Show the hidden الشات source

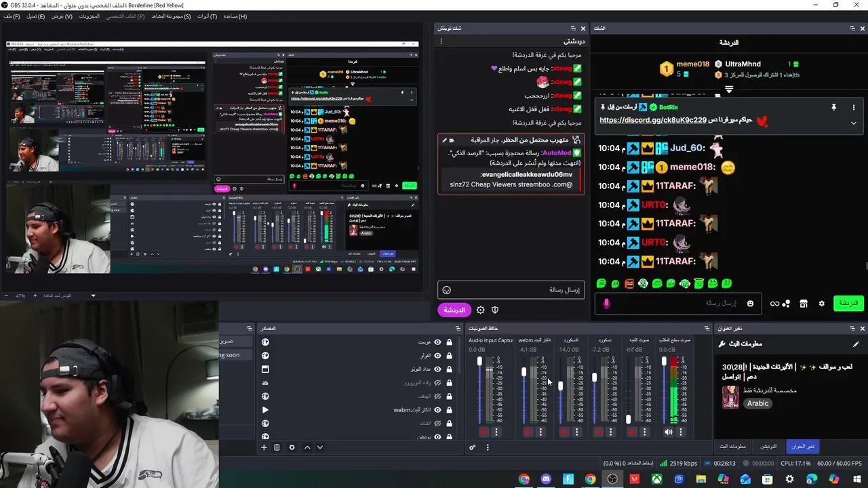tap(437, 424)
